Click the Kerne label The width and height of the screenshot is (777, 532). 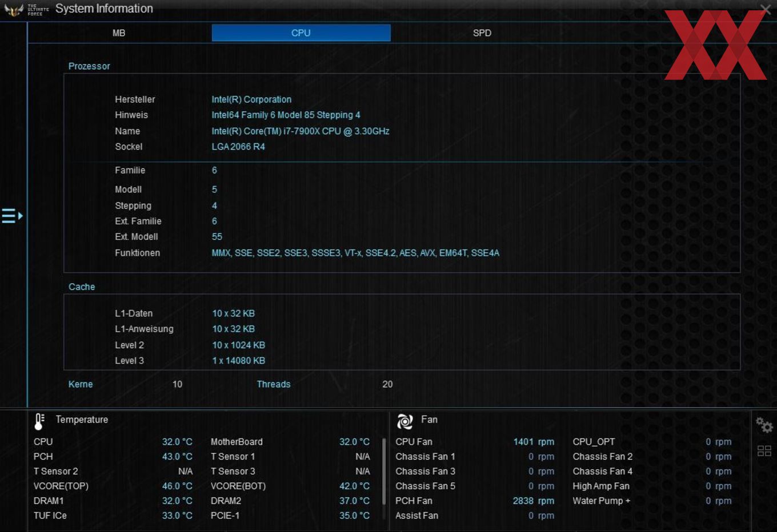81,384
